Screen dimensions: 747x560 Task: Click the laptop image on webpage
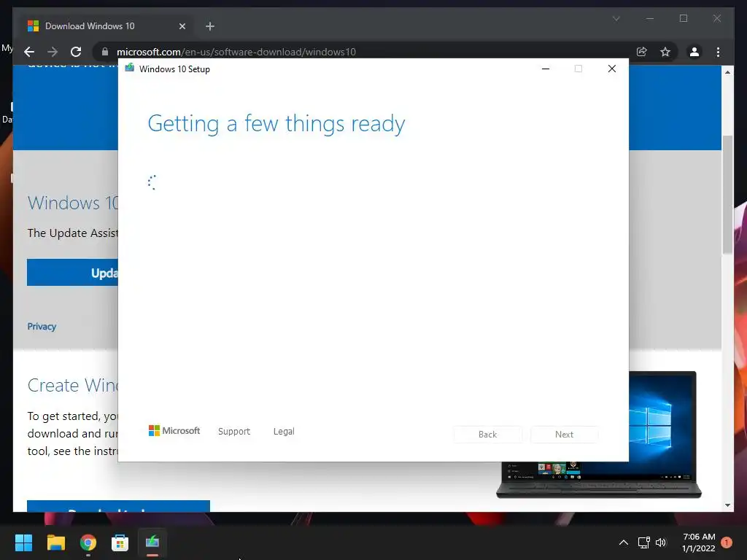(x=662, y=435)
